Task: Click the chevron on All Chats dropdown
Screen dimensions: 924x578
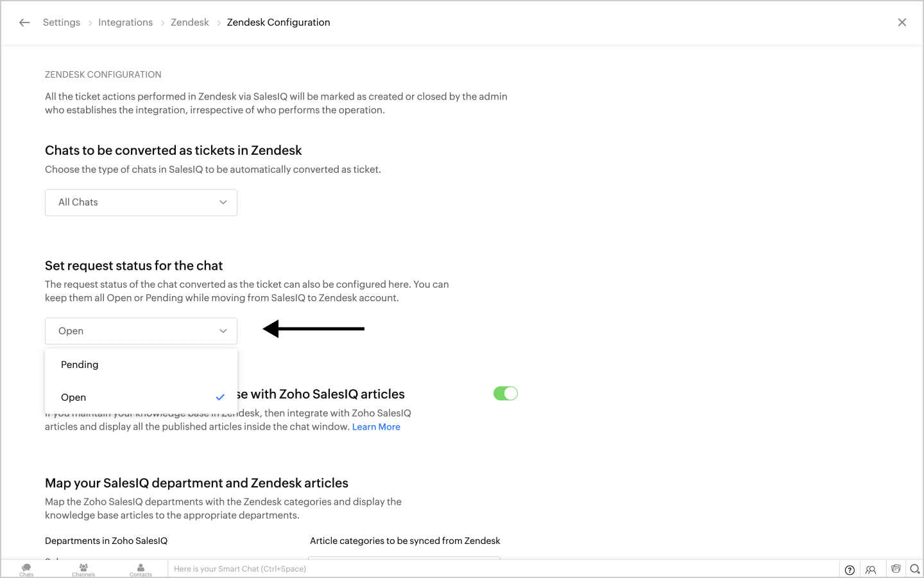Action: point(223,202)
